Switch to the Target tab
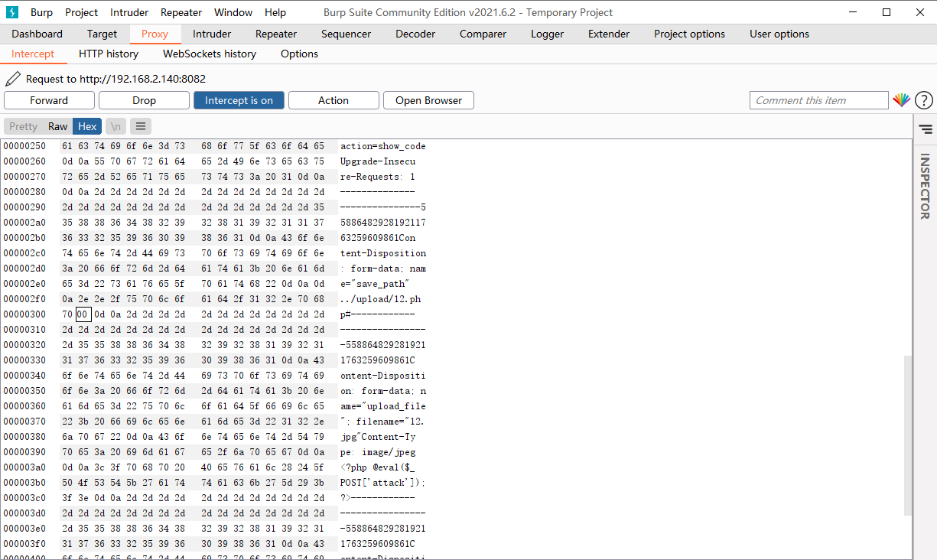The image size is (937, 560). [102, 34]
